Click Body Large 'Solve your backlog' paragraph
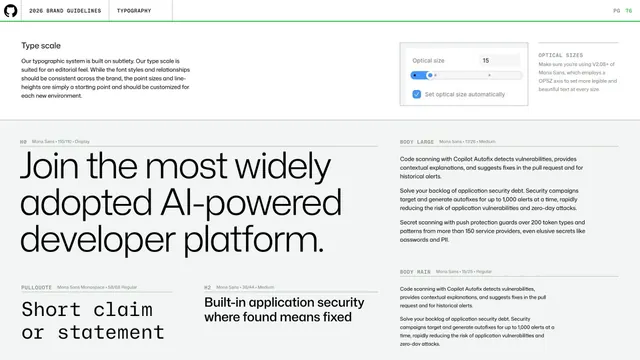 489,199
